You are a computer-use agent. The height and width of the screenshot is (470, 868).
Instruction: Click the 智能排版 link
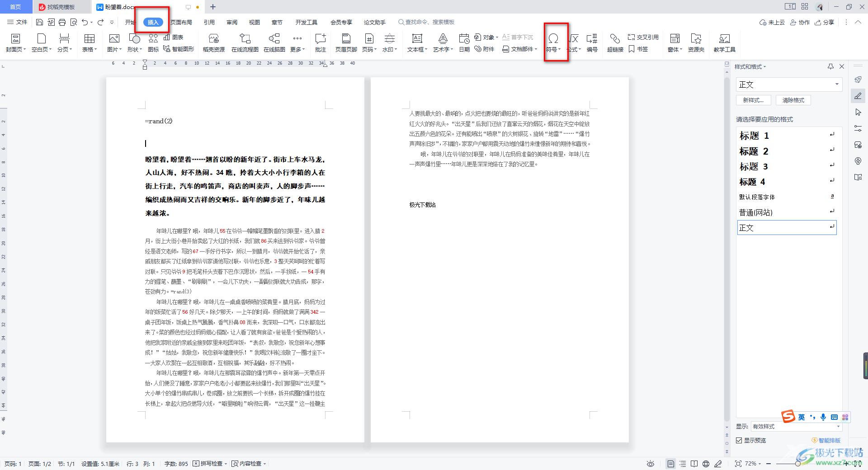click(x=826, y=440)
